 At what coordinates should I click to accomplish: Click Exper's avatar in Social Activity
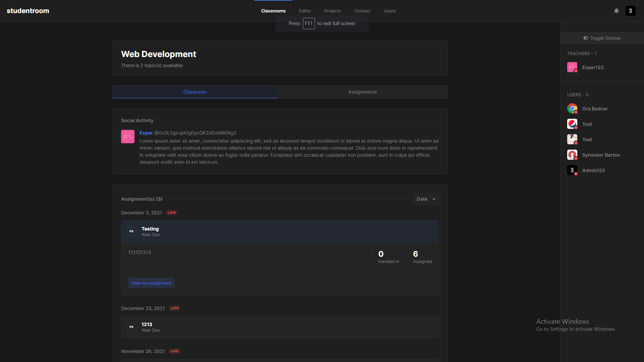(x=127, y=136)
